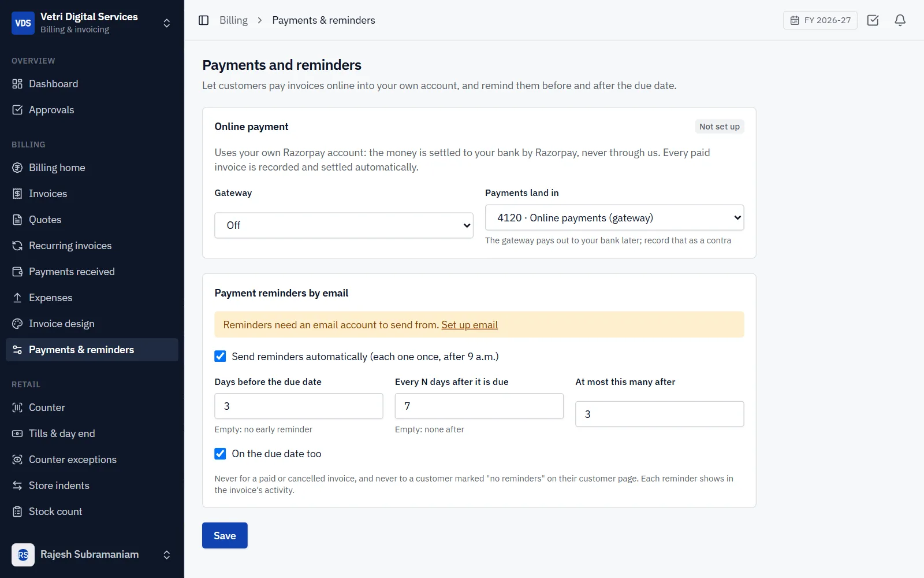Click the Approvals checkmark icon
This screenshot has height=578, width=924.
(x=17, y=110)
